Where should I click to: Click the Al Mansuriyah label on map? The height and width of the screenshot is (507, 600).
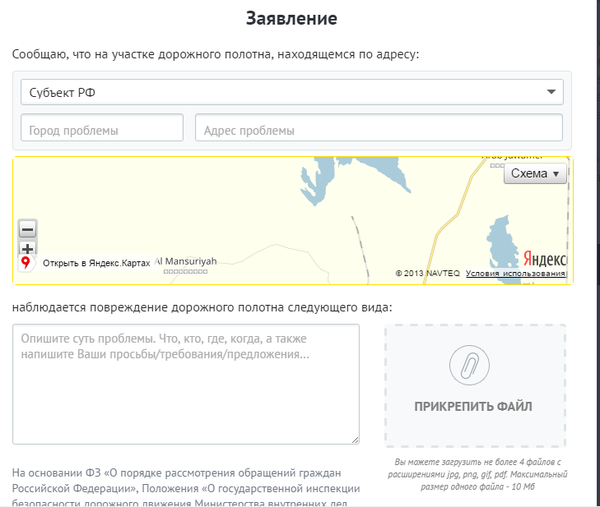point(184,261)
